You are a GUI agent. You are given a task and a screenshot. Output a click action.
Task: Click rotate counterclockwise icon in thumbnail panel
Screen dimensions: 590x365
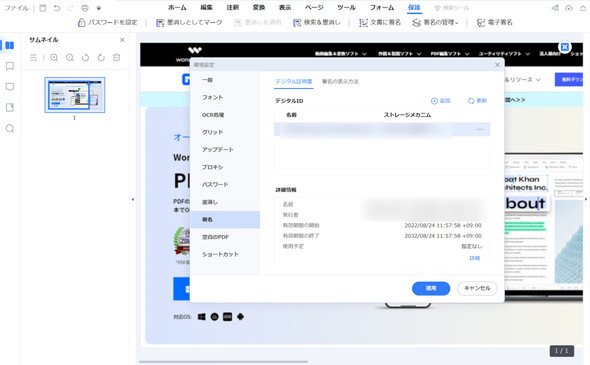(x=85, y=58)
